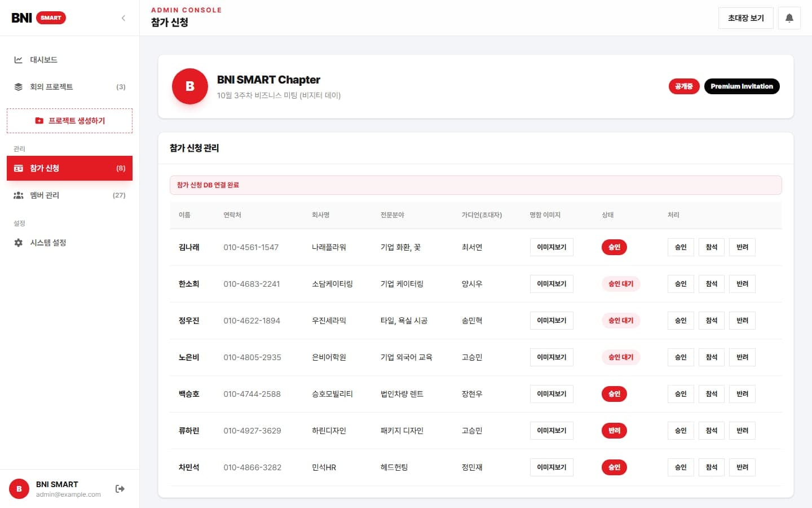Open 대시보드 in the sidebar
The height and width of the screenshot is (508, 812).
tap(70, 60)
